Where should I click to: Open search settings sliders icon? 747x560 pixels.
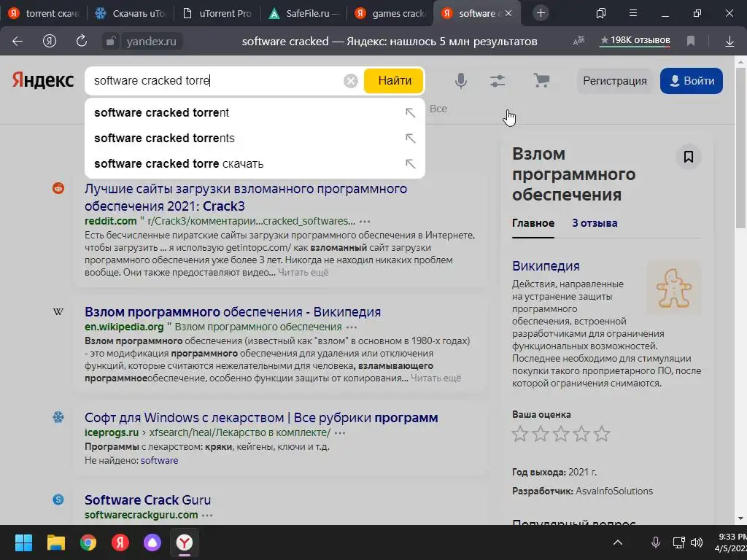pyautogui.click(x=498, y=81)
